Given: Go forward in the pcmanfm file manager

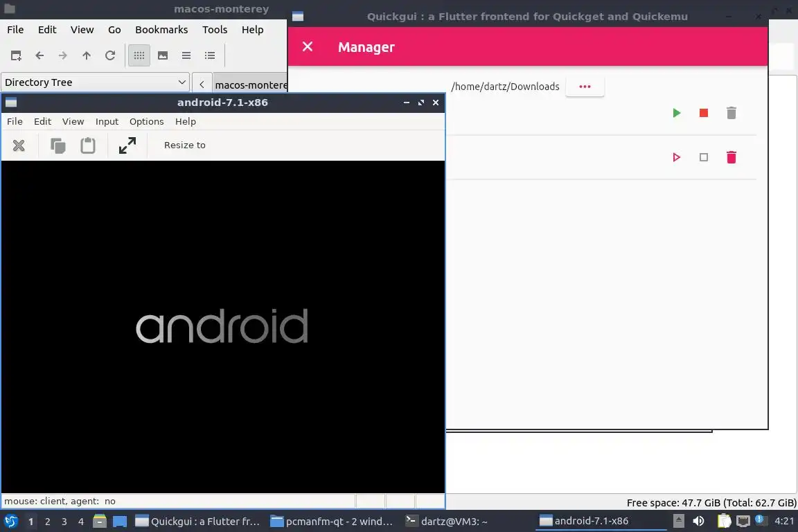Looking at the screenshot, I should pyautogui.click(x=62, y=55).
